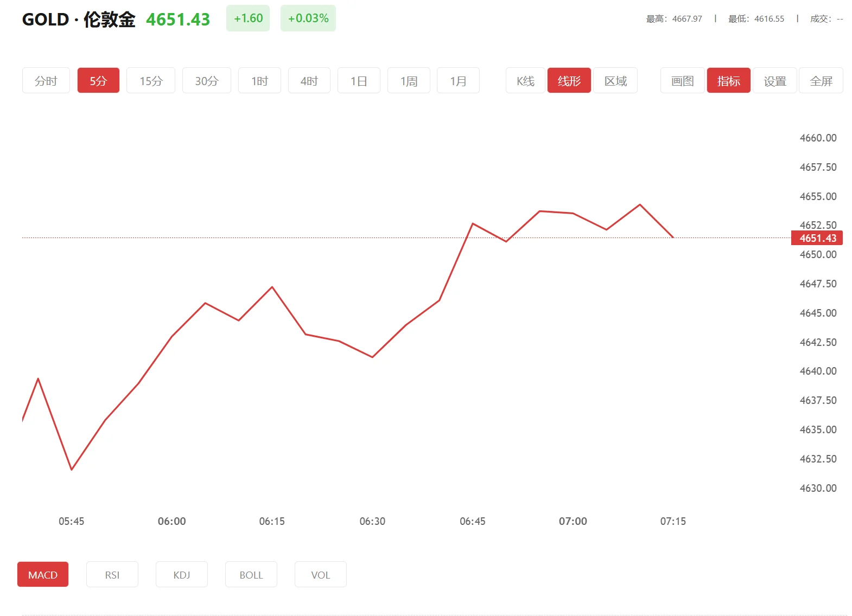Open chart 设置 settings
Screen dimensions: 852x616
point(774,81)
